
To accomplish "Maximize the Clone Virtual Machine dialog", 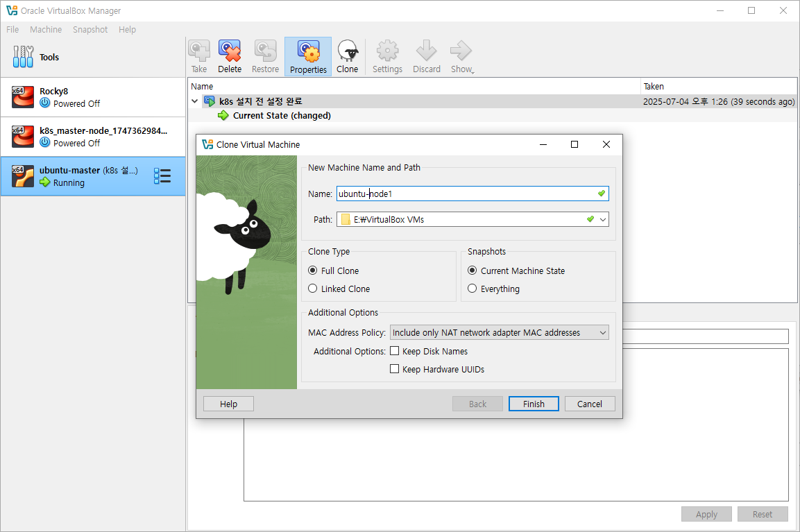I will 575,144.
